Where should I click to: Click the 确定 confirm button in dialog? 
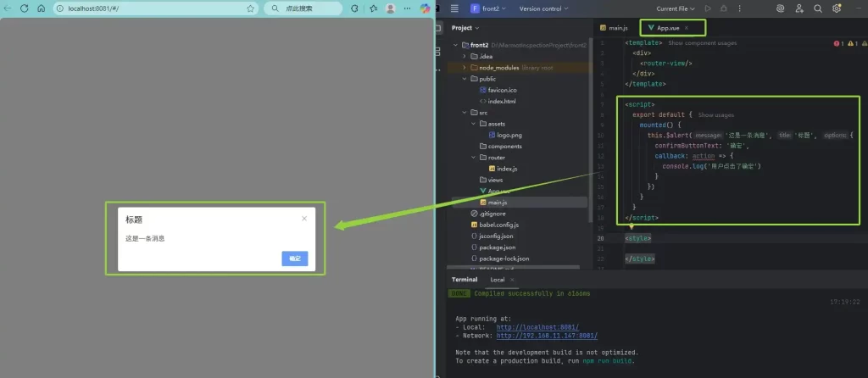click(x=294, y=258)
